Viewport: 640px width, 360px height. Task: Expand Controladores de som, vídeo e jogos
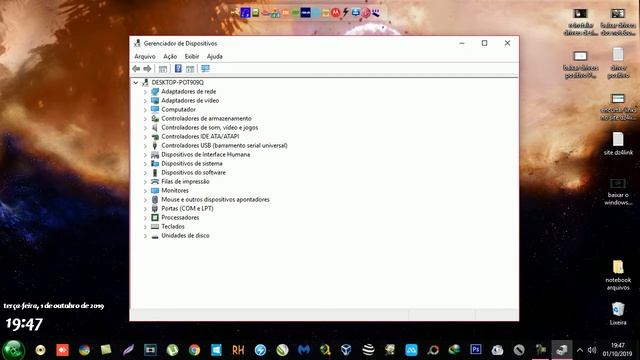pyautogui.click(x=145, y=128)
